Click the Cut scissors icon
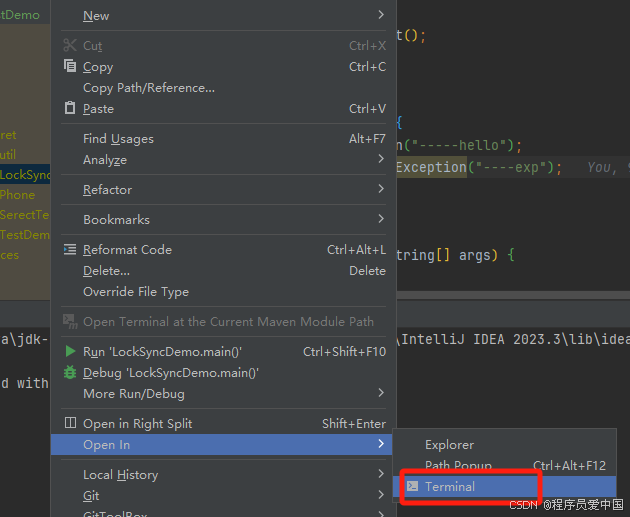This screenshot has width=630, height=517. pos(70,45)
